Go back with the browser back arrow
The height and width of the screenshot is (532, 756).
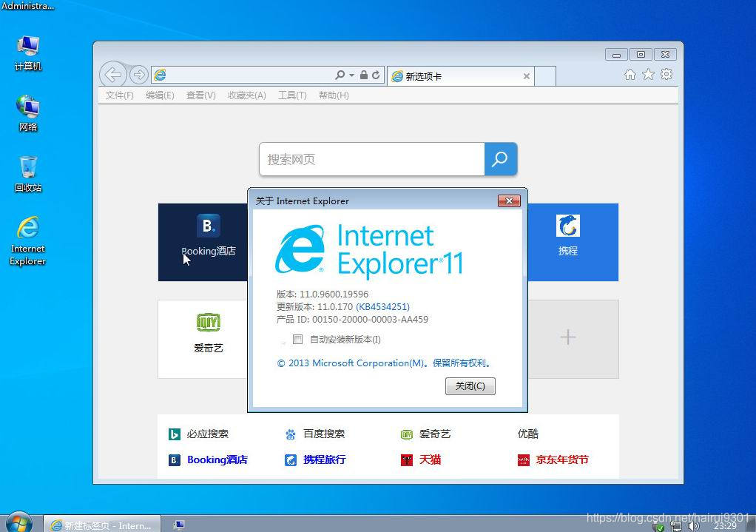point(113,75)
